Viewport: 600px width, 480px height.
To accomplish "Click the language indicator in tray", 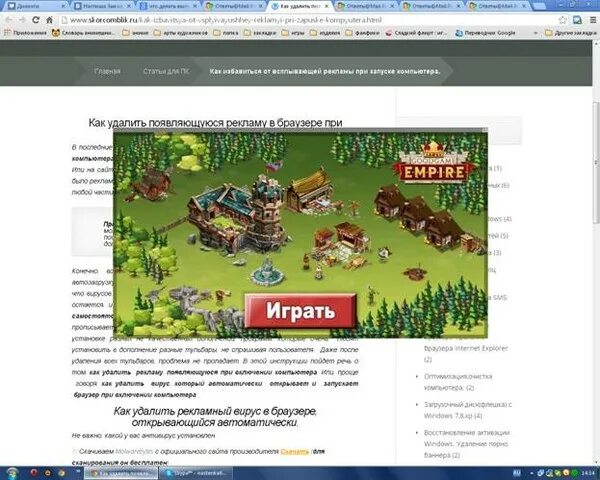I will (517, 473).
